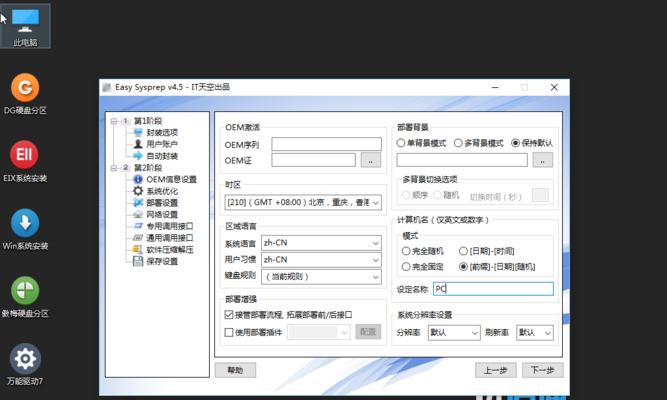Enable 使用部署插件 checkbox
Screen dimensions: 667x400
click(229, 332)
